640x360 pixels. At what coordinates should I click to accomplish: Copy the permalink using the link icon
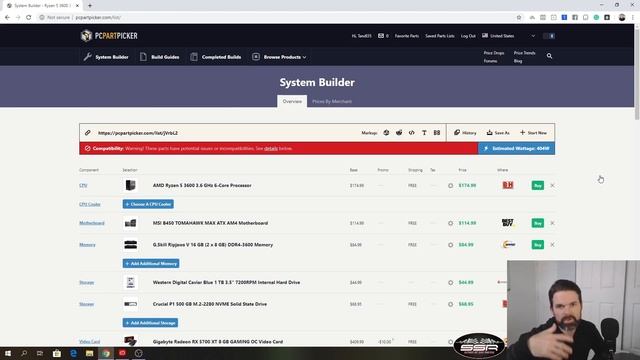(88, 133)
